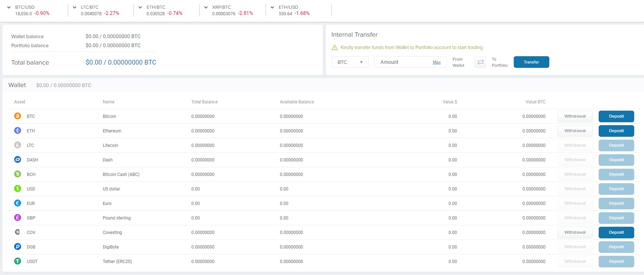Click the Total Balance column header
The height and width of the screenshot is (275, 644).
[x=204, y=102]
